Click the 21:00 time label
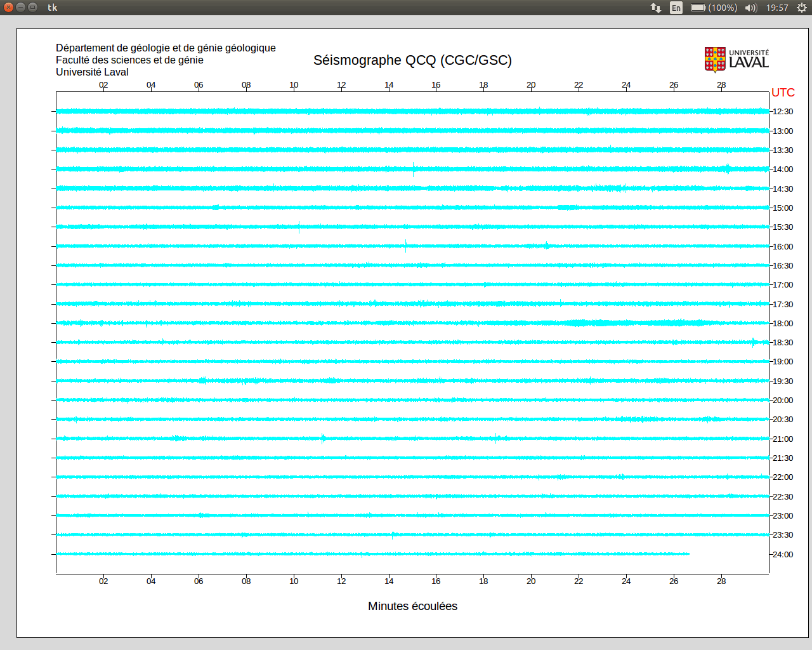Viewport: 812px width, 650px height. pos(783,439)
